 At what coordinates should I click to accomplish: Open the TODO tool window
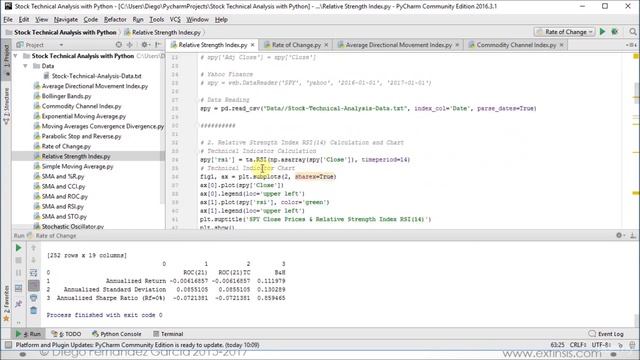(67, 334)
